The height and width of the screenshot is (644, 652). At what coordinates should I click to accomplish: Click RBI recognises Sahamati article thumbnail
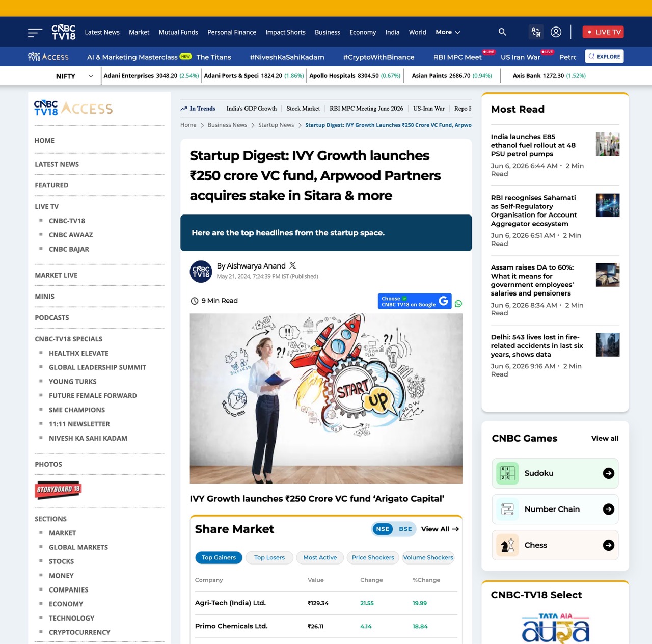click(x=608, y=205)
